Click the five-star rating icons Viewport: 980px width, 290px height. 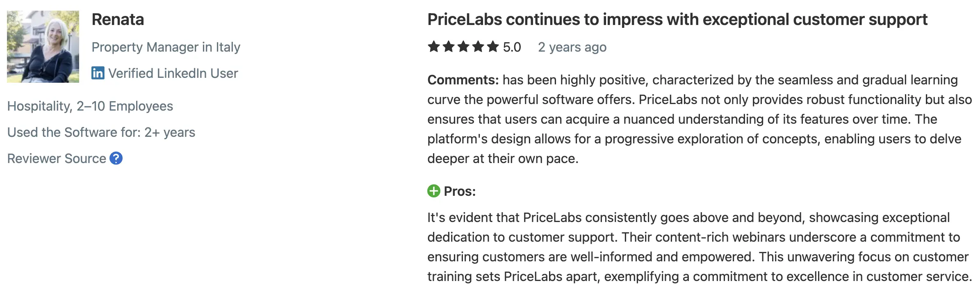[463, 47]
